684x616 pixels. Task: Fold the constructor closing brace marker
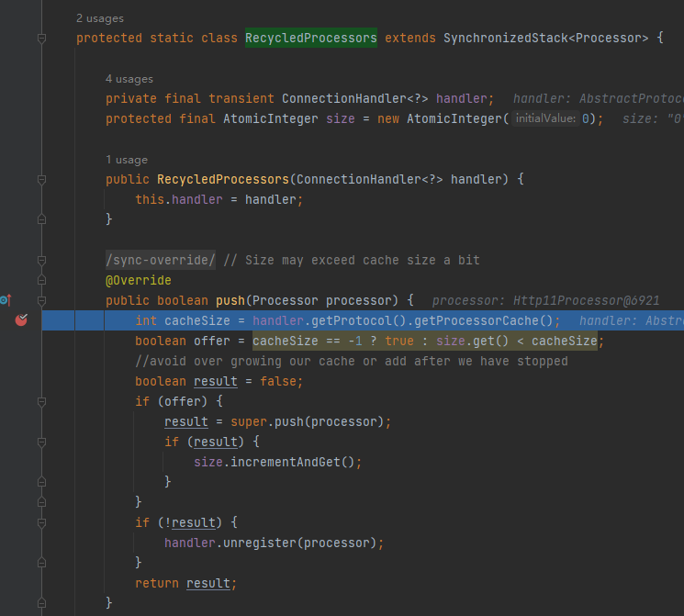pyautogui.click(x=41, y=219)
